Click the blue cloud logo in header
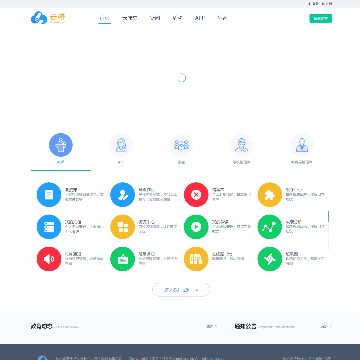The width and height of the screenshot is (360, 360). pyautogui.click(x=39, y=18)
